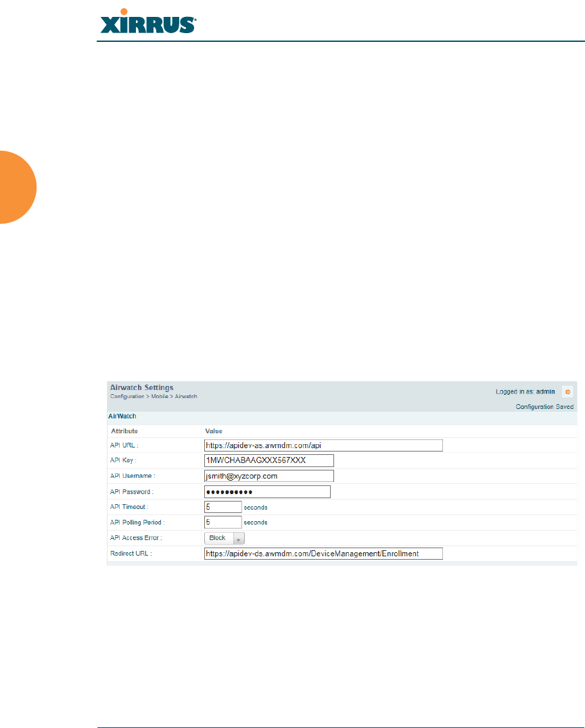Click the 'API Username :' label
The width and height of the screenshot is (585, 728).
pyautogui.click(x=133, y=476)
